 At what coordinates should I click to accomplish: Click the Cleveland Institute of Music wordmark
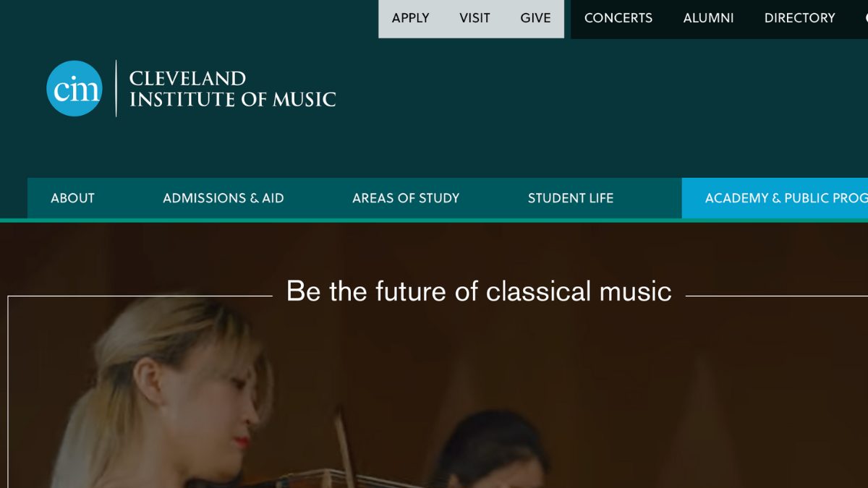point(232,89)
